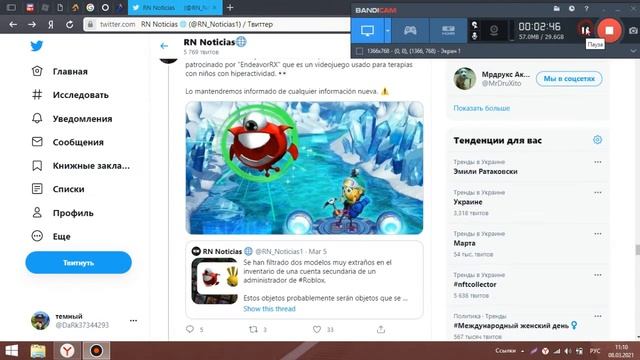640x360 pixels.
Task: Reload the page
Action: 70,24
